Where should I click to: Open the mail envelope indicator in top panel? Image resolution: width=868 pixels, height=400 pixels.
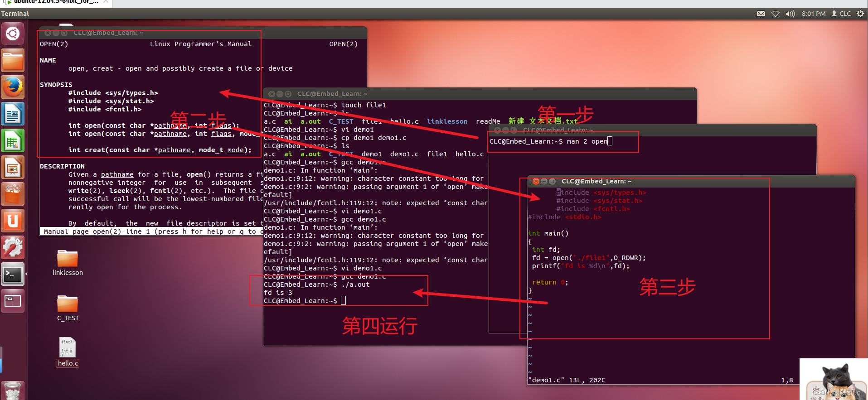(761, 14)
